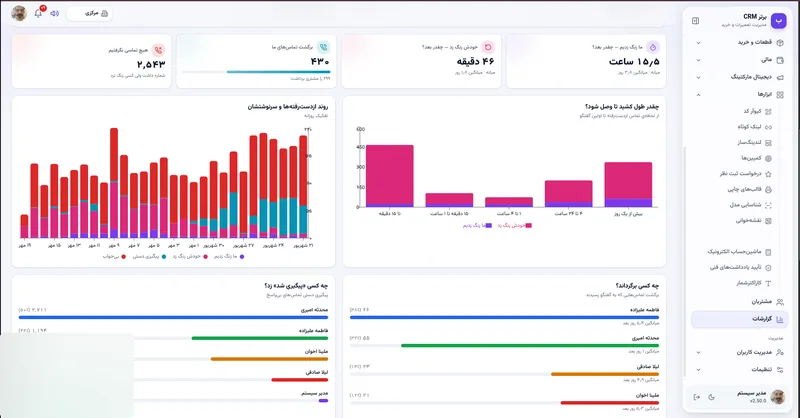Click the تا ۱۵ دقیقه chart bar
The width and height of the screenshot is (800, 418).
coord(390,176)
